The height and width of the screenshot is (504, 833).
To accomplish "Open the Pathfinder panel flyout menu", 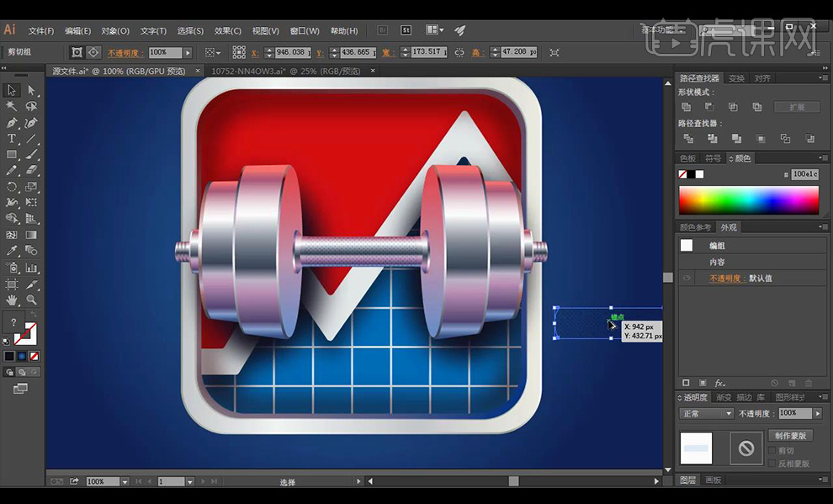I will point(823,78).
